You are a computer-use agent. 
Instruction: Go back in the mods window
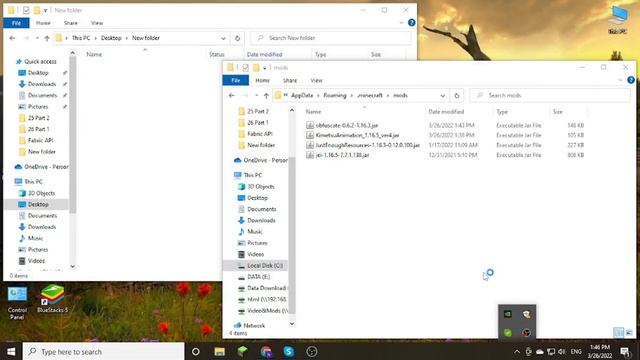pyautogui.click(x=231, y=96)
